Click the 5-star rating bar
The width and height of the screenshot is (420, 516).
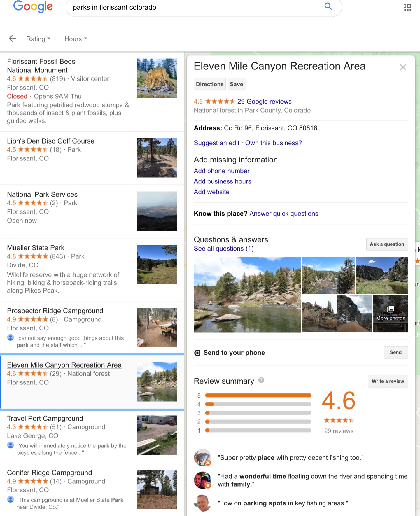258,396
